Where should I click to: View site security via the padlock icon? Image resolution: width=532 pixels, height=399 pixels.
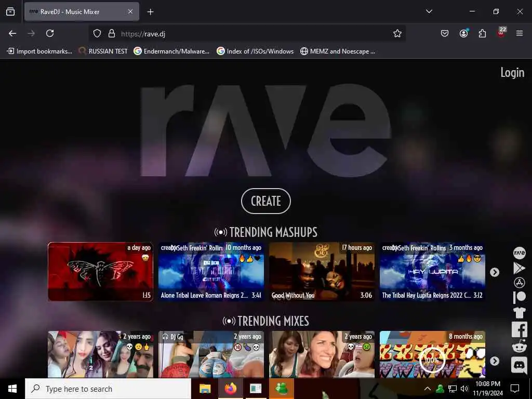(x=112, y=33)
